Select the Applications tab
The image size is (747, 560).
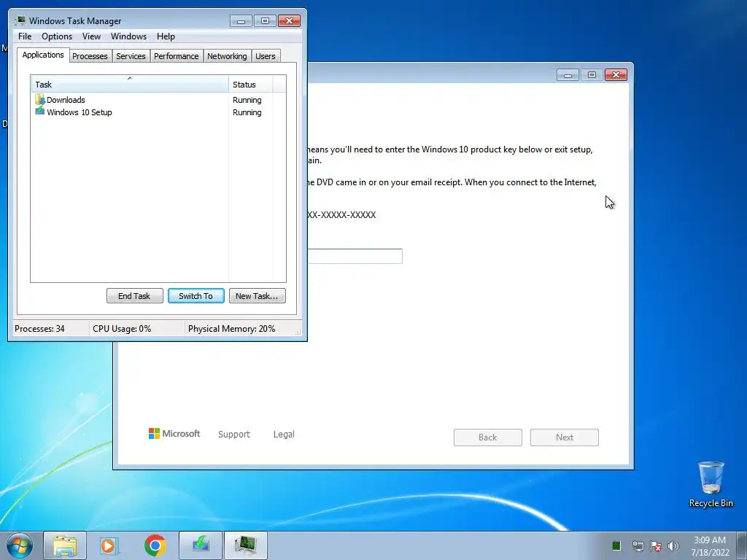pos(43,55)
